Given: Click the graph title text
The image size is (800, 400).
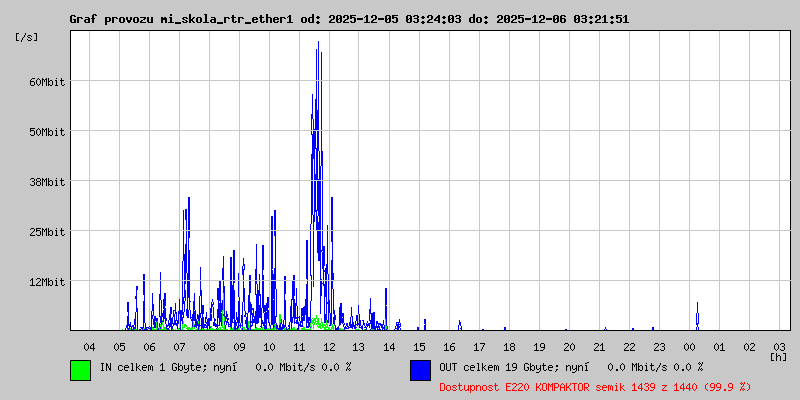Looking at the screenshot, I should [x=349, y=19].
